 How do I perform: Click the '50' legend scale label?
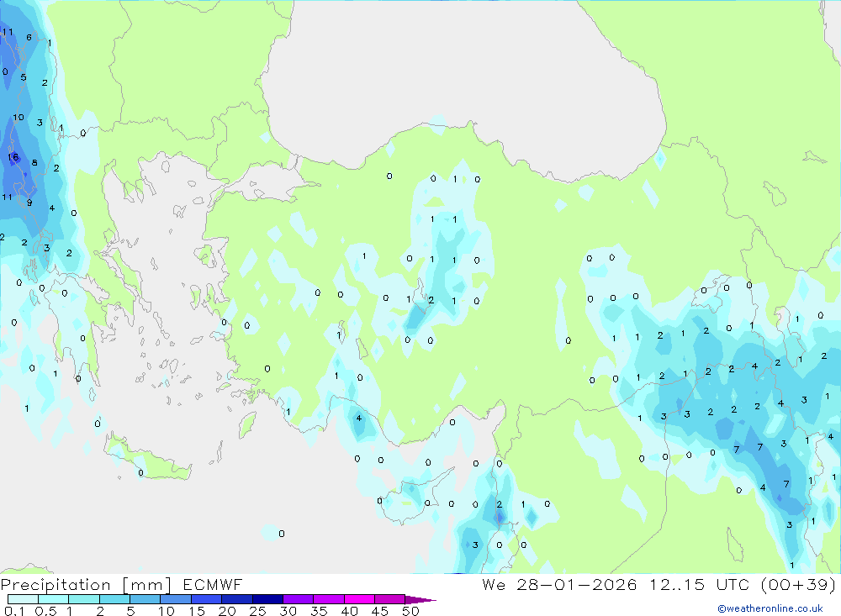tap(410, 611)
